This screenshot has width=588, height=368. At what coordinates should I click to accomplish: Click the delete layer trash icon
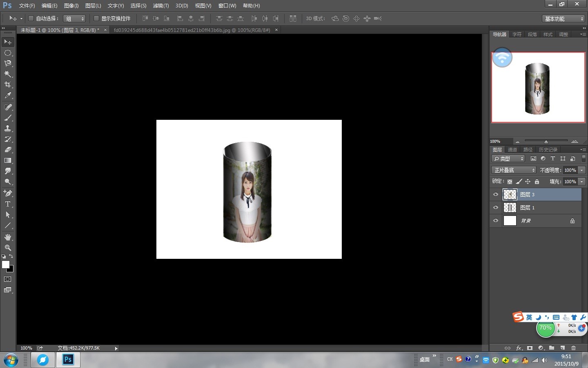point(573,348)
